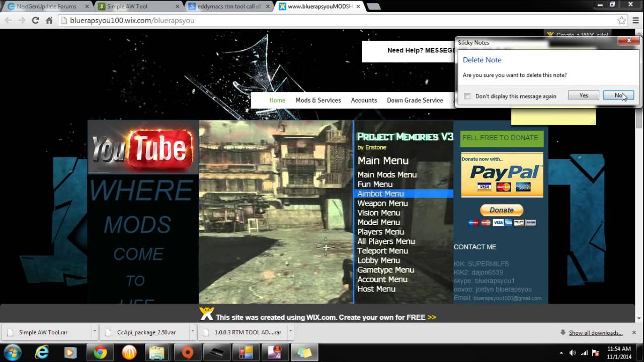Close the eddymacs rtm tool tab
This screenshot has height=362, width=644.
pos(268,7)
